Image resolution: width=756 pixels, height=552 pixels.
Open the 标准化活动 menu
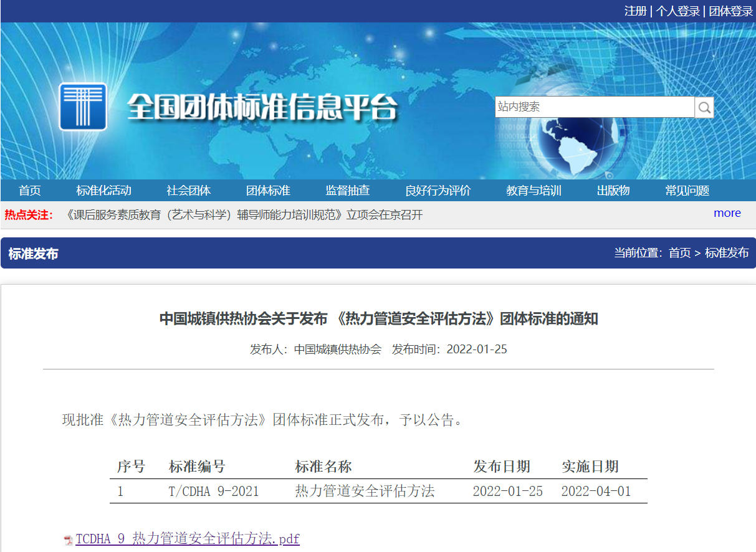(103, 191)
